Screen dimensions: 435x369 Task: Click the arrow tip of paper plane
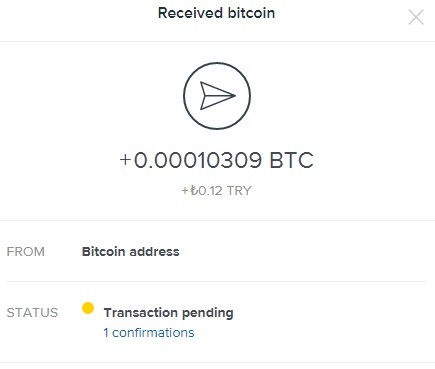233,96
